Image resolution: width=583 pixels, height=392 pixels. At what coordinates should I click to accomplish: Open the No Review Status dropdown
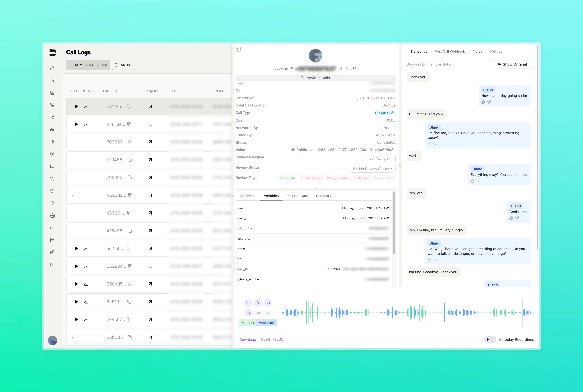tap(373, 169)
